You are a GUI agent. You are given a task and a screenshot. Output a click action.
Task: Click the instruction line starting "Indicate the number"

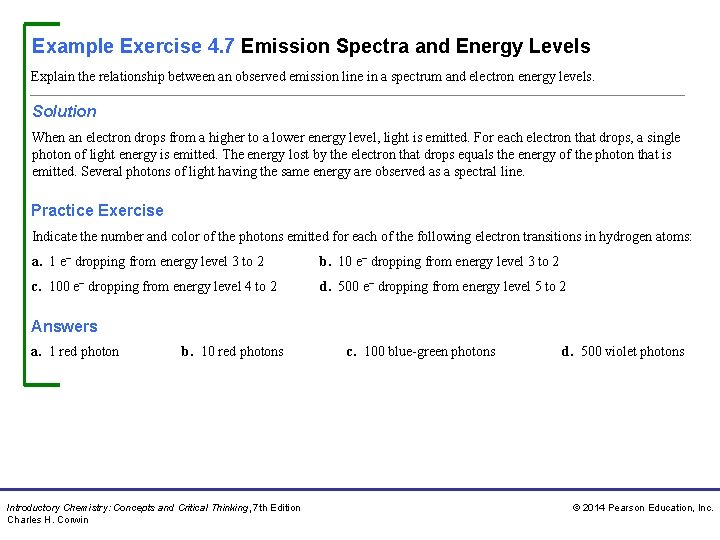click(x=361, y=237)
